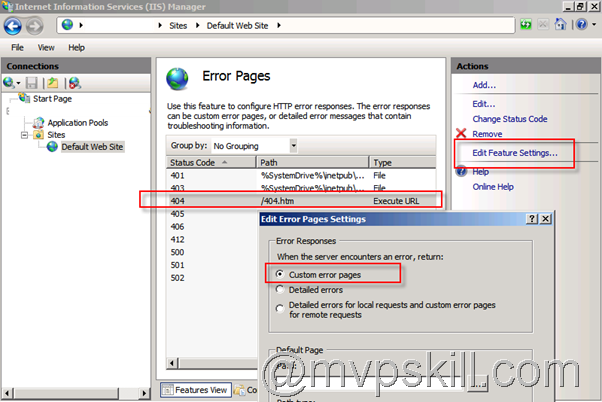
Task: Click right arrow of Connections pane scrollbar
Action: (x=144, y=393)
